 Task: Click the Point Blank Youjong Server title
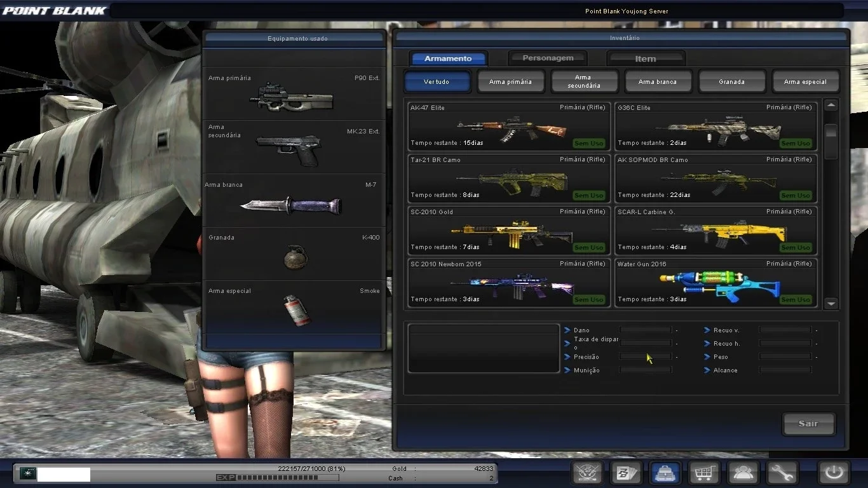tap(627, 11)
